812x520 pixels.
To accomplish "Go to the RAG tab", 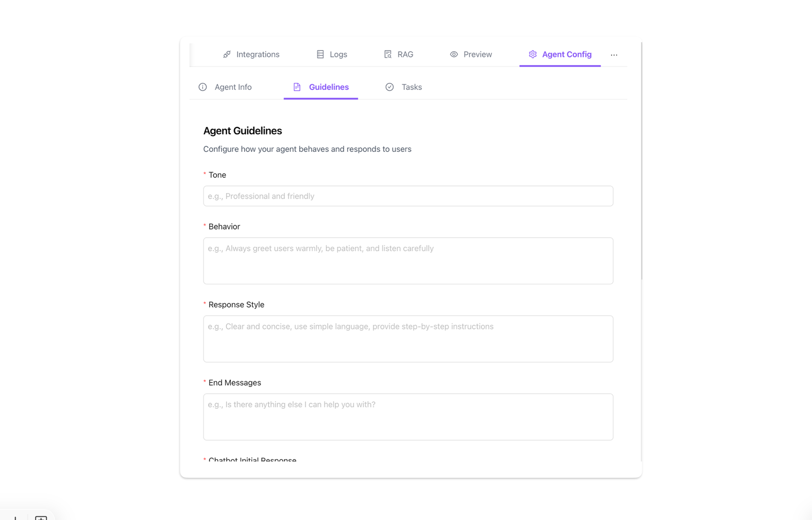I will point(405,54).
